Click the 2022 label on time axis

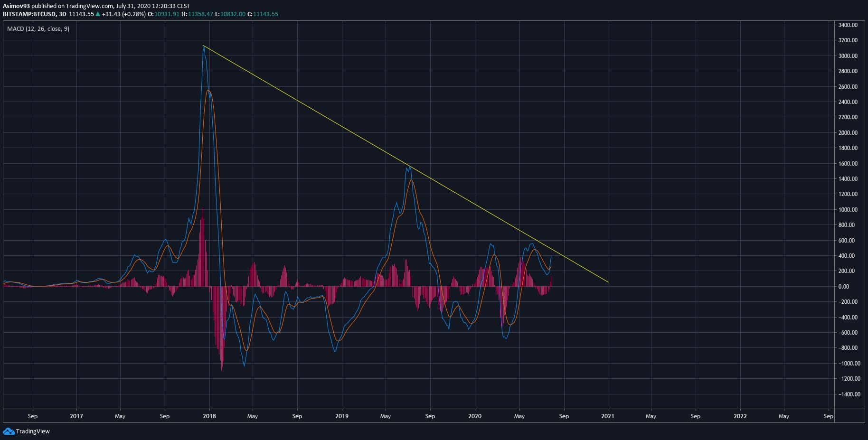(740, 416)
